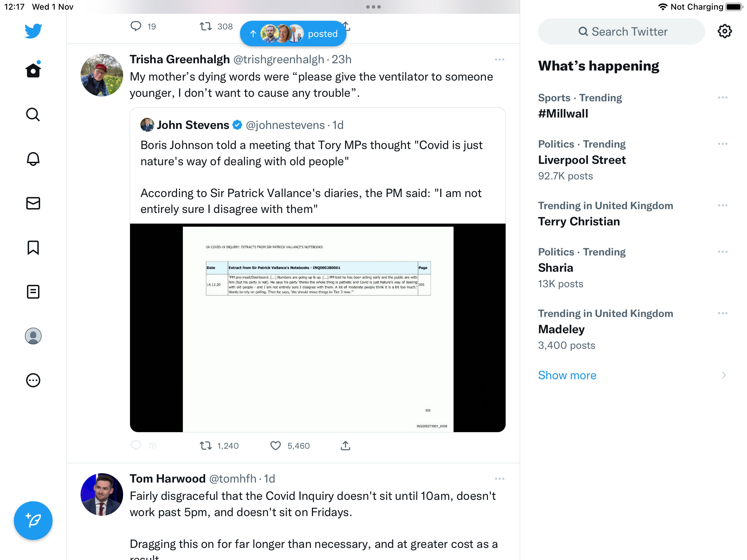Open options menu for Trisha Greenhalgh's tweet
Image resolution: width=747 pixels, height=560 pixels.
(499, 59)
